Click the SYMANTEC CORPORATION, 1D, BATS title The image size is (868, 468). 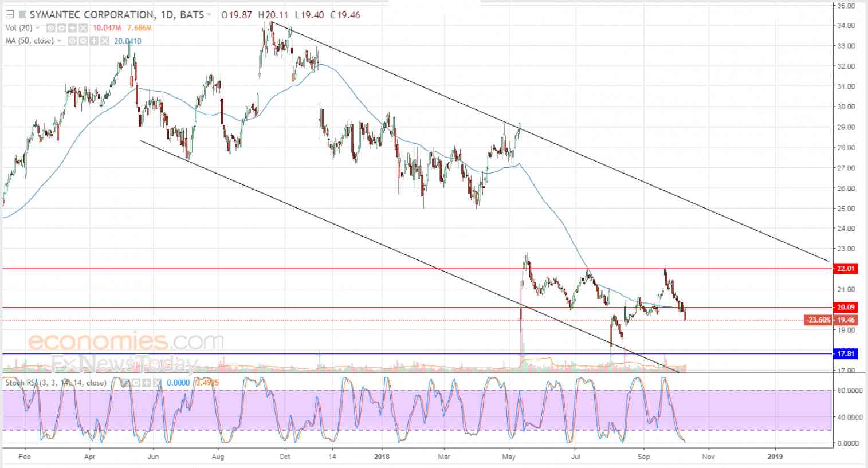pyautogui.click(x=116, y=15)
